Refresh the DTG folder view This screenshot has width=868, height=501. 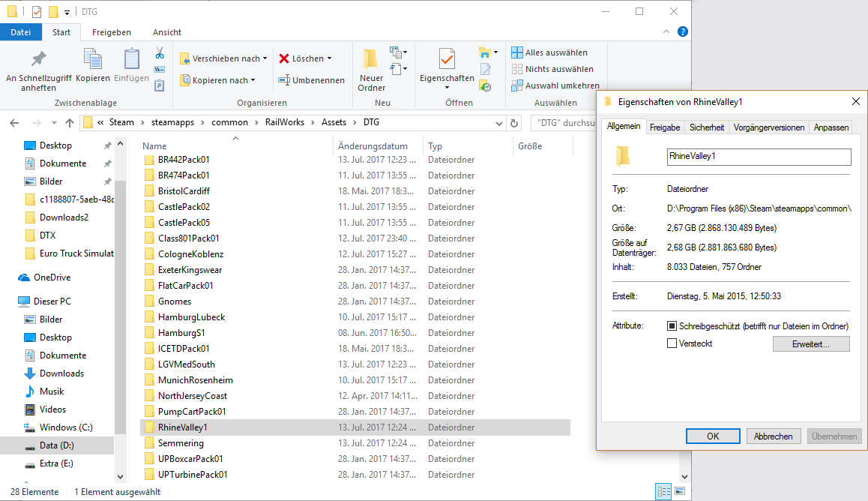[514, 123]
